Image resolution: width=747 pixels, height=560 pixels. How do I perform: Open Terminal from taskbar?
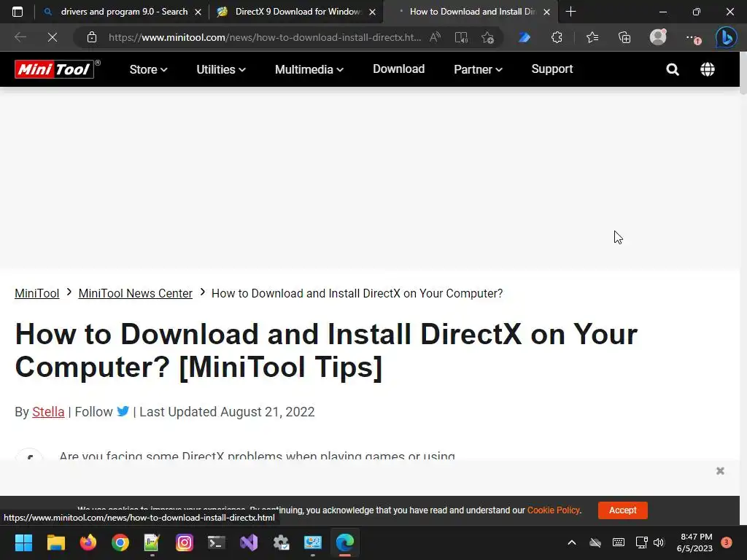click(216, 542)
